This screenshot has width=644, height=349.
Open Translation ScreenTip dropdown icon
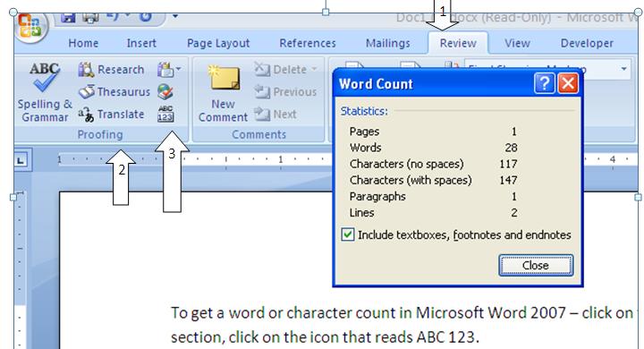169,70
